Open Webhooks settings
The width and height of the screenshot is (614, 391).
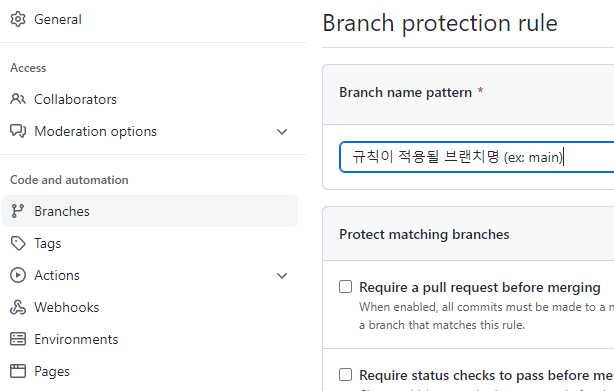[67, 307]
